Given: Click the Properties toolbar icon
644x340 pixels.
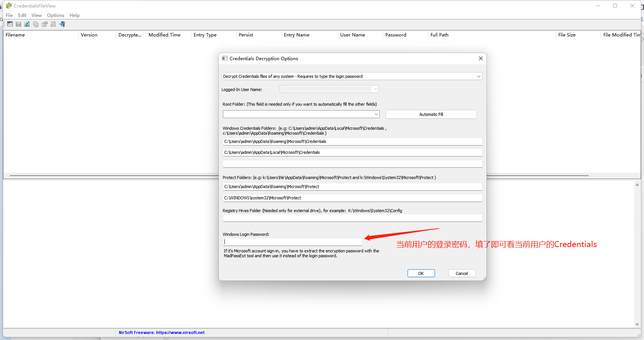Looking at the screenshot, I should click(x=44, y=24).
